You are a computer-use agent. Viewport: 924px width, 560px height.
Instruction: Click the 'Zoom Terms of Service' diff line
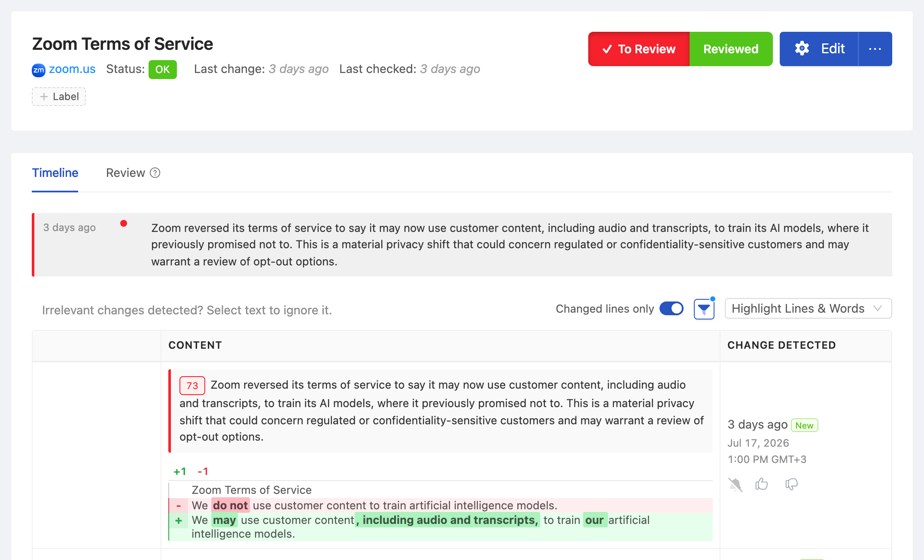[252, 490]
